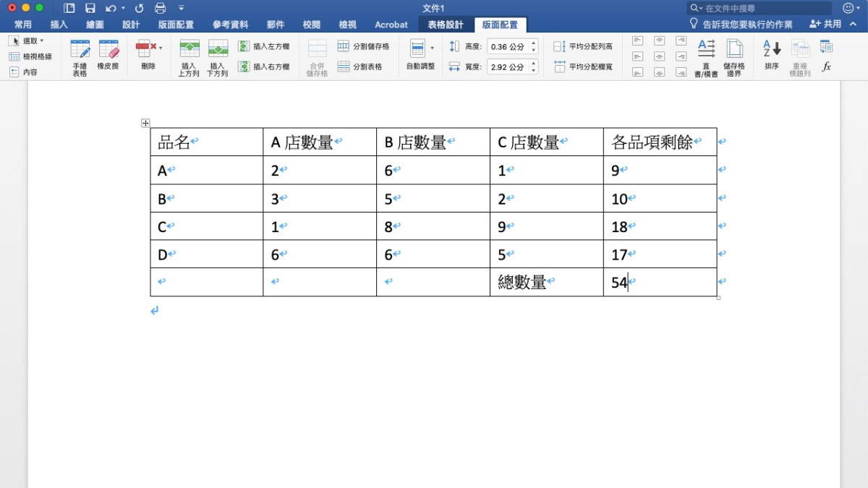Open the Acrobat tab

click(391, 25)
